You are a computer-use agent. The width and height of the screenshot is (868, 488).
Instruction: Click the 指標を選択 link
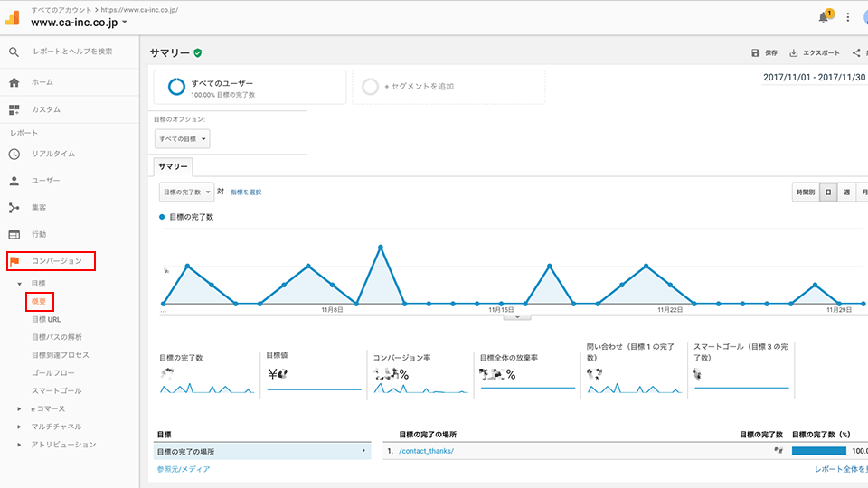tap(246, 192)
